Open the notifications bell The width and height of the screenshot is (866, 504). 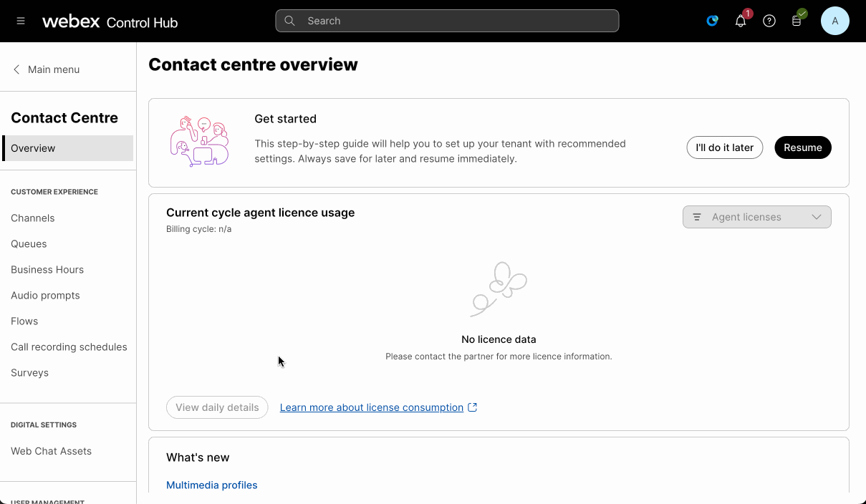tap(741, 21)
